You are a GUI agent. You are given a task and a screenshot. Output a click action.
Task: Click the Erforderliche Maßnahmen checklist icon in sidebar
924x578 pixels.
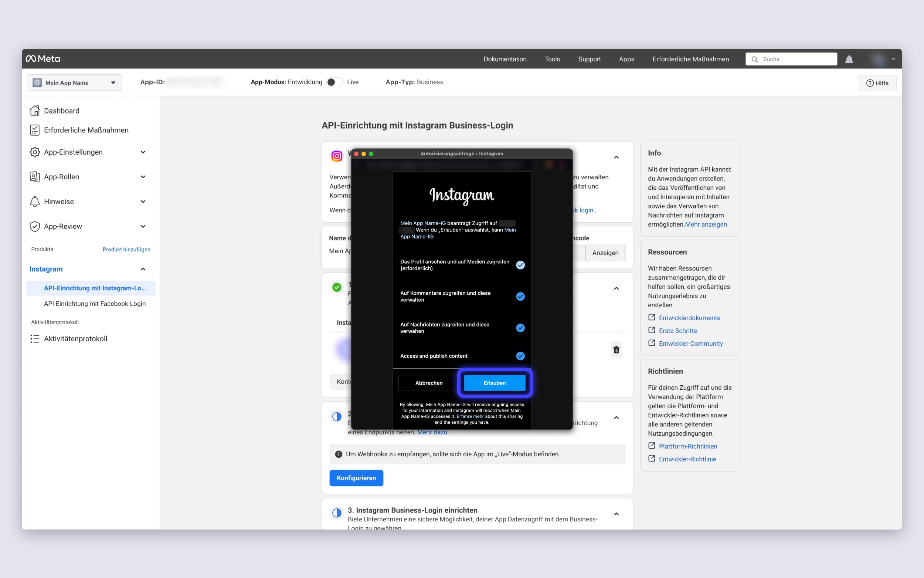(x=35, y=130)
